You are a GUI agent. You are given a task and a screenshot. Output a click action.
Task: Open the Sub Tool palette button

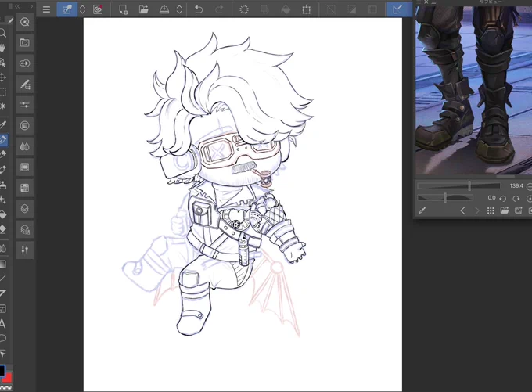pyautogui.click(x=24, y=85)
